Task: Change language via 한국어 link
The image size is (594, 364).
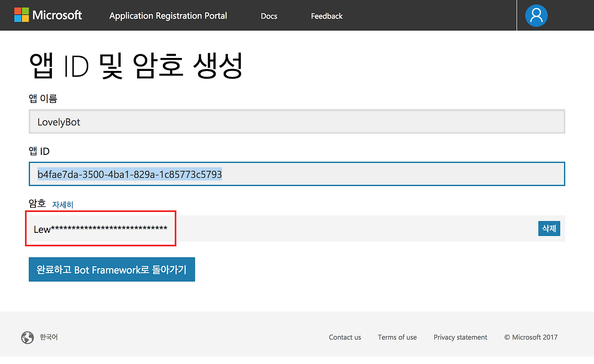Action: [49, 337]
